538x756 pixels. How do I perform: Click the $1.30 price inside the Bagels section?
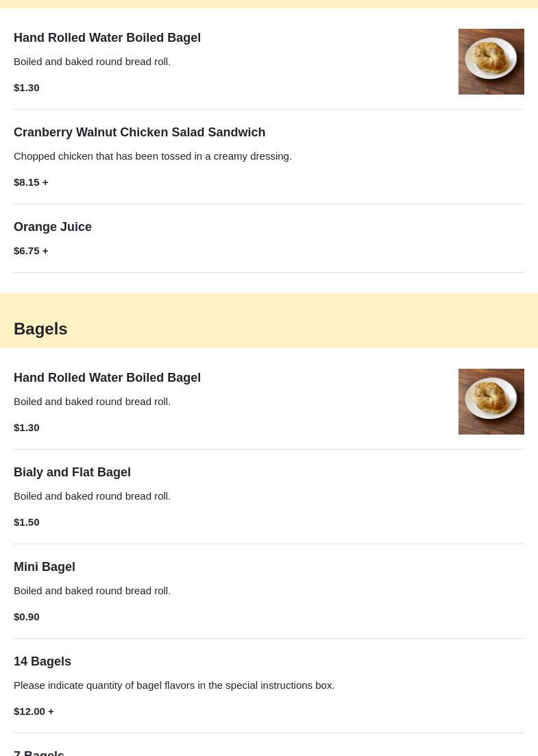tap(27, 427)
